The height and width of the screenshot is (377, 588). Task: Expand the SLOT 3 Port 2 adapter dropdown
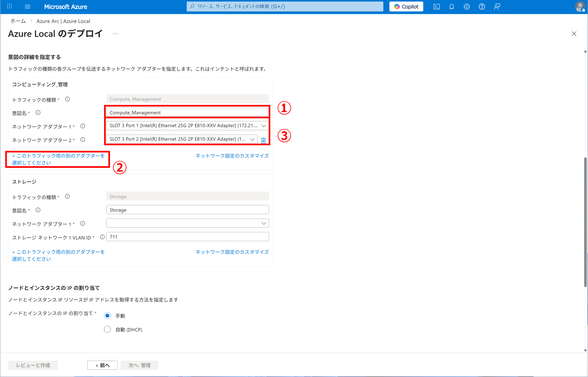click(182, 139)
